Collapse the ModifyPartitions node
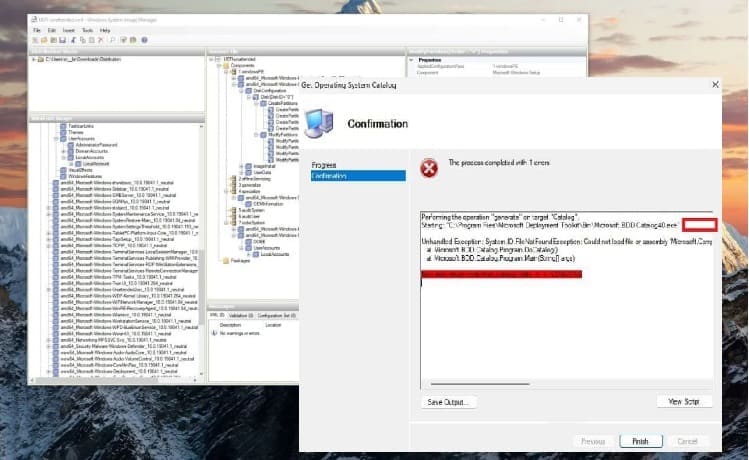 pos(256,135)
